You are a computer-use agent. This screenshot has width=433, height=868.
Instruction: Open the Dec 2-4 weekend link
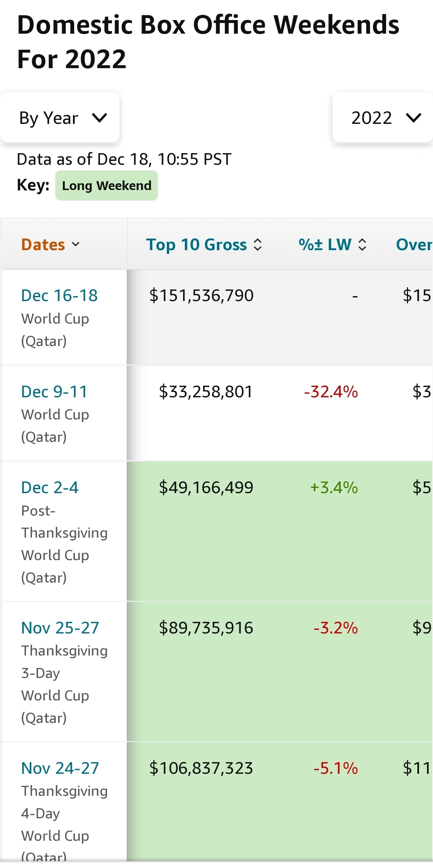coord(50,488)
